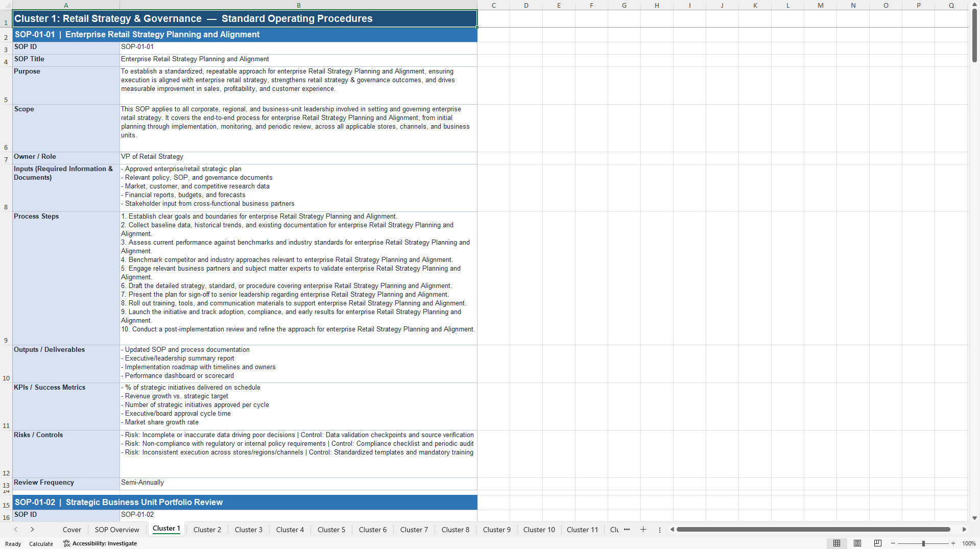Go to next sheet with right arrow
The width and height of the screenshot is (980, 549).
point(32,530)
